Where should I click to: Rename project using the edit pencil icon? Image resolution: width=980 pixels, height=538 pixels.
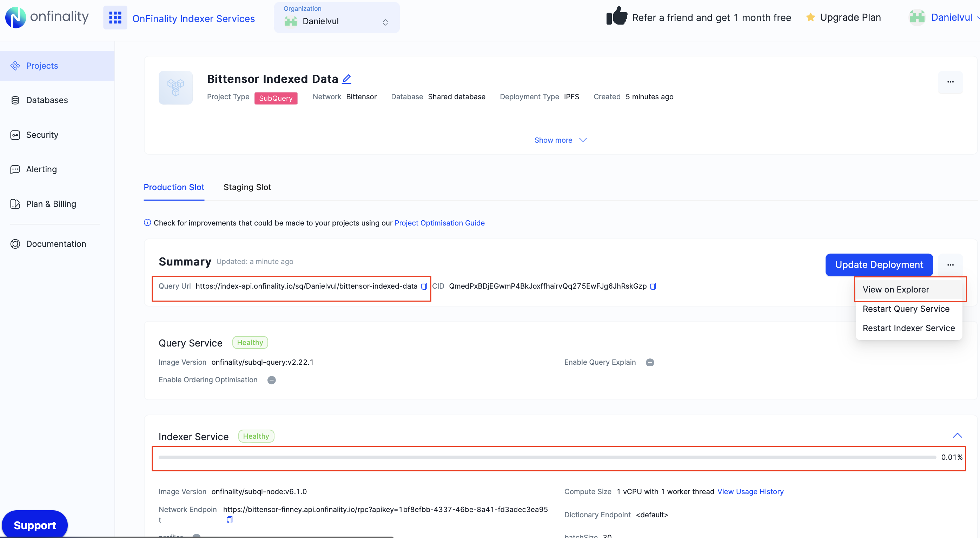click(346, 79)
